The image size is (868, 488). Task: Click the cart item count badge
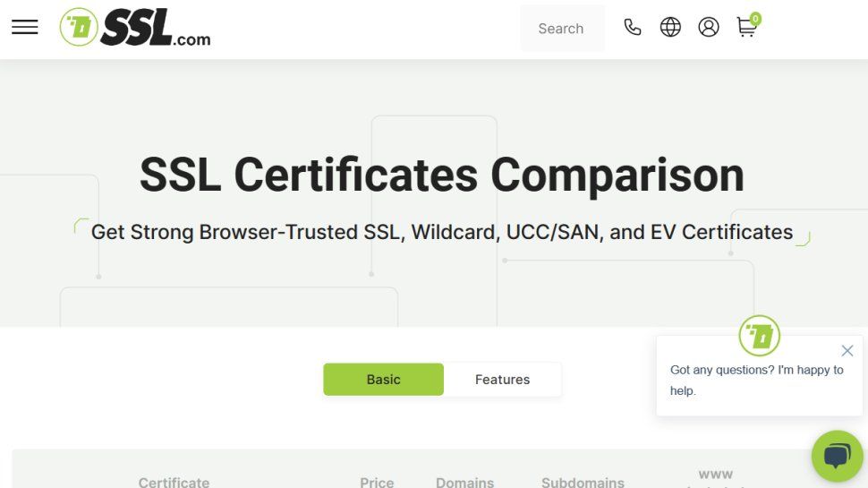click(x=755, y=19)
